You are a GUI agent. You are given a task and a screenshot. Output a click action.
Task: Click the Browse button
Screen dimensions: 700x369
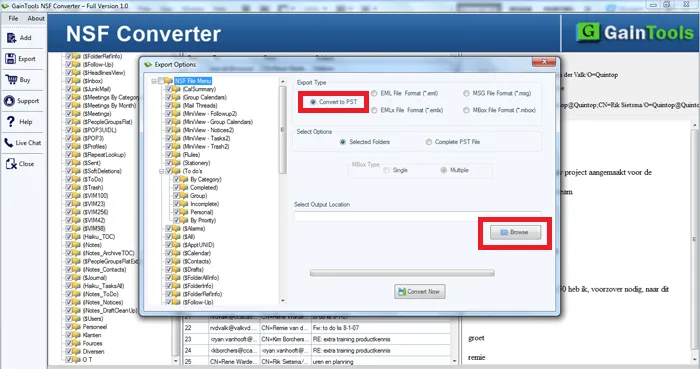click(x=515, y=232)
